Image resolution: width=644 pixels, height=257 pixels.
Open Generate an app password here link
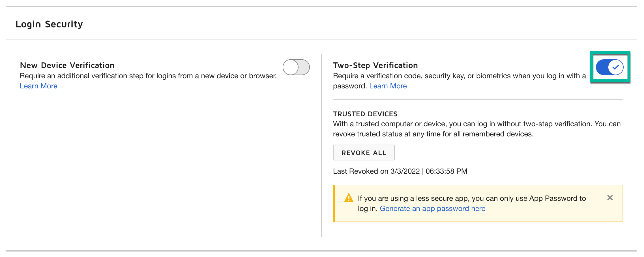pos(433,208)
